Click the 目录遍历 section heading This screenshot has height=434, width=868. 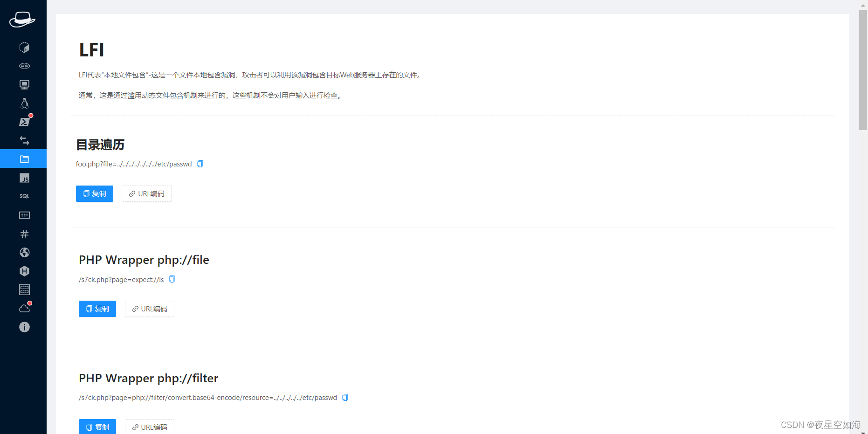[x=100, y=145]
